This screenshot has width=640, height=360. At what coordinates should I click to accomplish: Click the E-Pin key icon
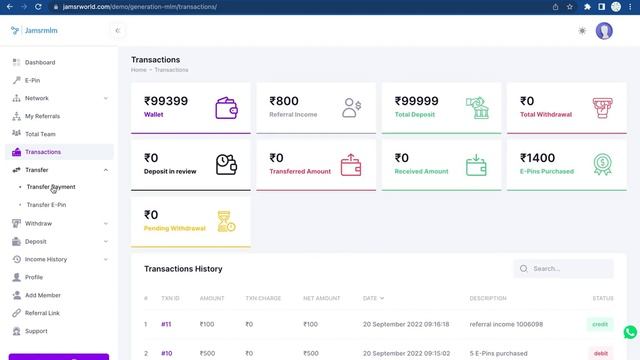pos(16,80)
